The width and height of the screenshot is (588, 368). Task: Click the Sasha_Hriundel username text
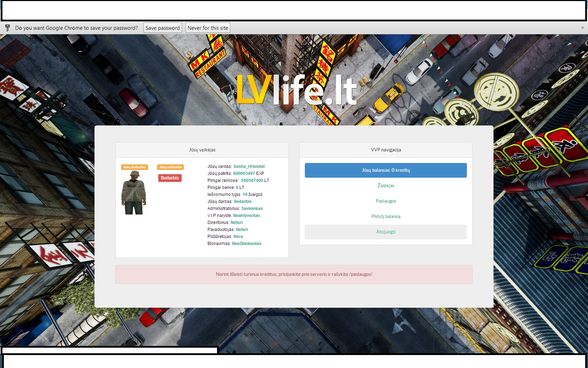(249, 166)
